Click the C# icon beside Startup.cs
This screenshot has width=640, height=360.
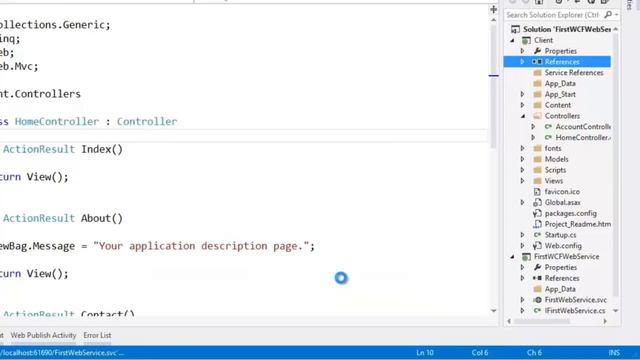click(x=537, y=235)
